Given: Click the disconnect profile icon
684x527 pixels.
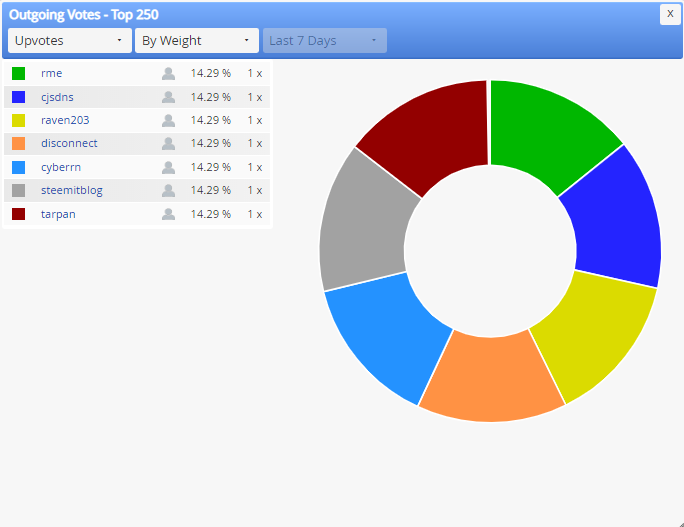Looking at the screenshot, I should (168, 144).
